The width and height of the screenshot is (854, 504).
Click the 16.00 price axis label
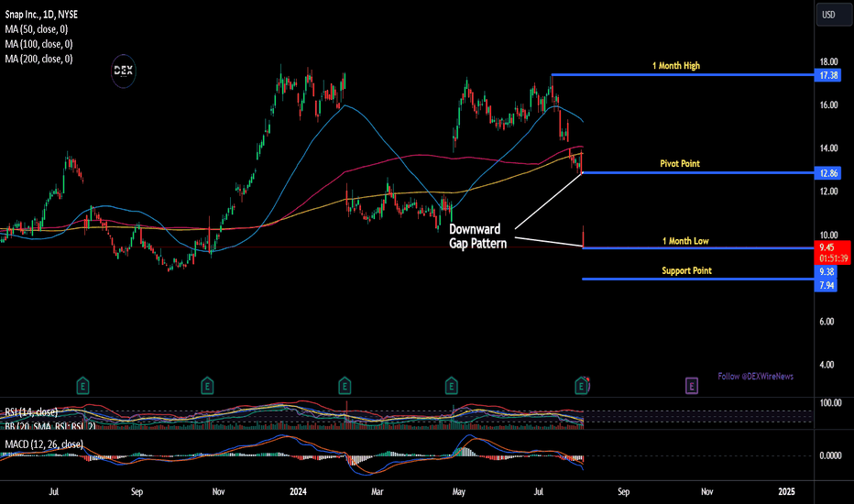pos(828,104)
